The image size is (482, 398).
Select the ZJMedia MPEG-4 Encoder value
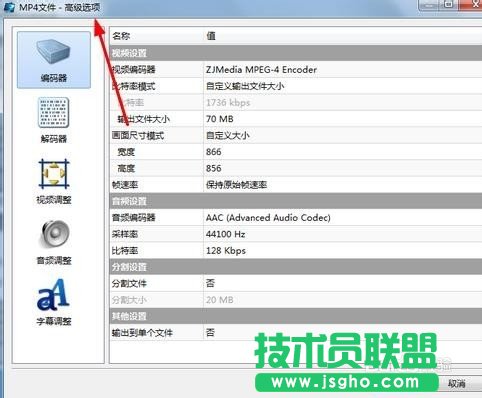[x=261, y=70]
